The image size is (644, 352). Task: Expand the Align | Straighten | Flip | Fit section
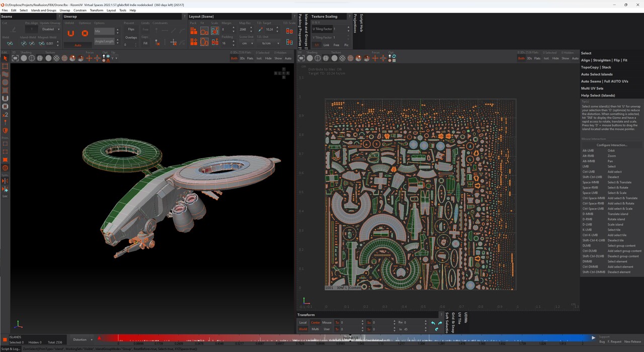pyautogui.click(x=604, y=60)
